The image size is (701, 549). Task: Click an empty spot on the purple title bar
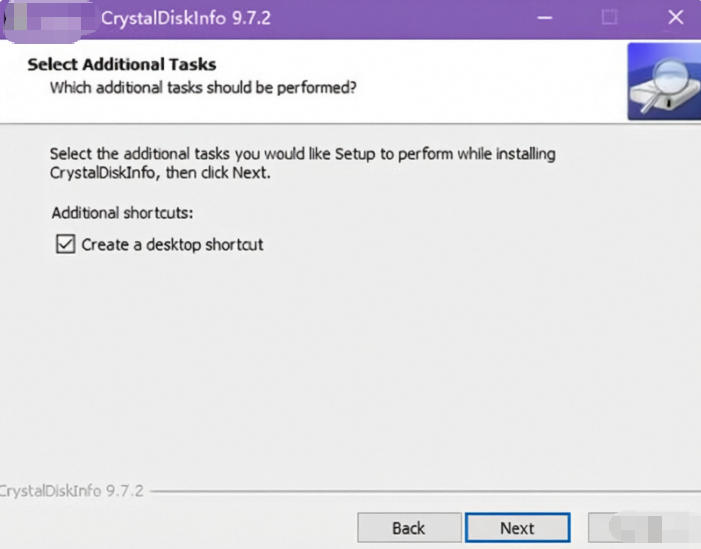click(402, 19)
